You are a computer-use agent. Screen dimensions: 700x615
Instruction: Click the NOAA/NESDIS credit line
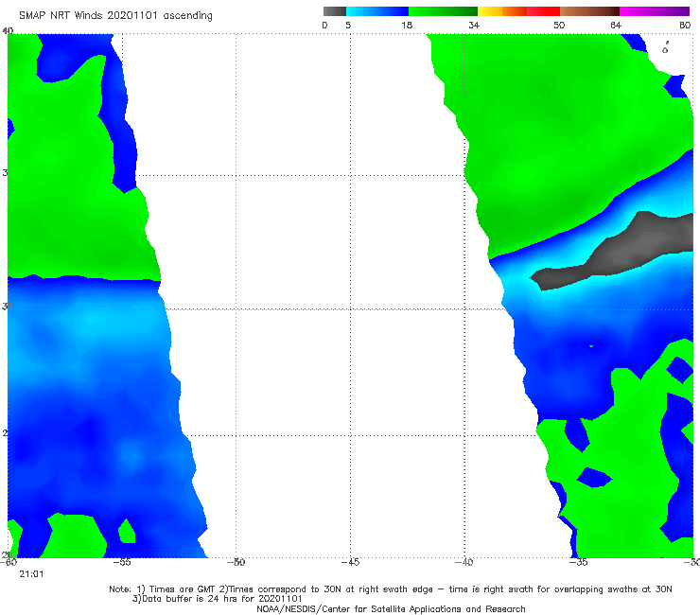point(391,608)
